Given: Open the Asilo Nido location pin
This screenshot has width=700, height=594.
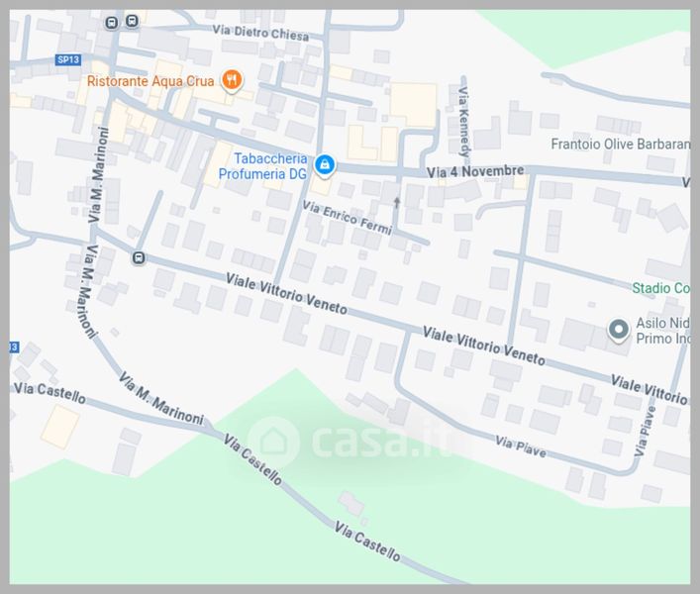Looking at the screenshot, I should (x=618, y=331).
